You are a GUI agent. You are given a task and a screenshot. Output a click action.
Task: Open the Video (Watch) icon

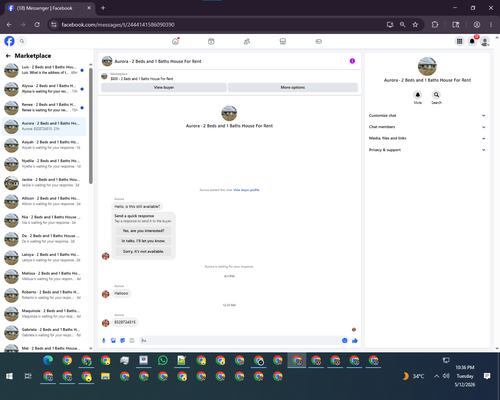(x=211, y=41)
